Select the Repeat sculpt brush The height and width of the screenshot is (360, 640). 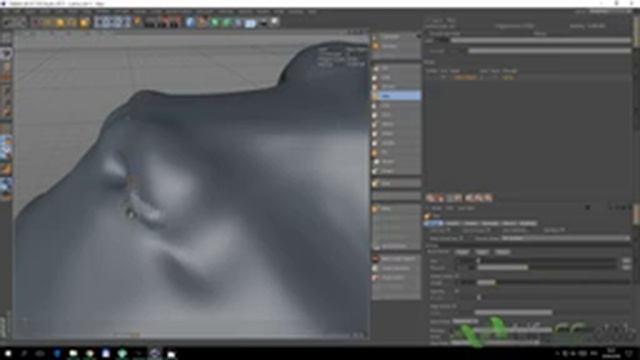(396, 162)
